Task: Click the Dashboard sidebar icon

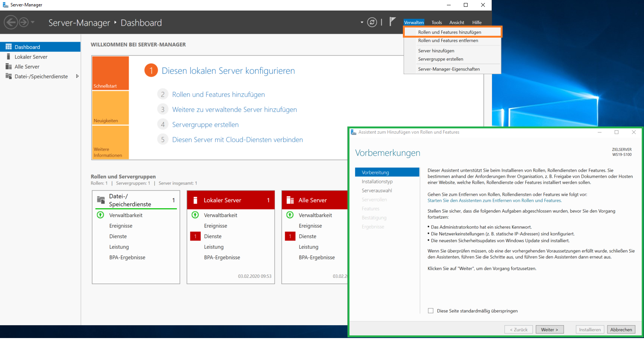Action: coord(9,47)
